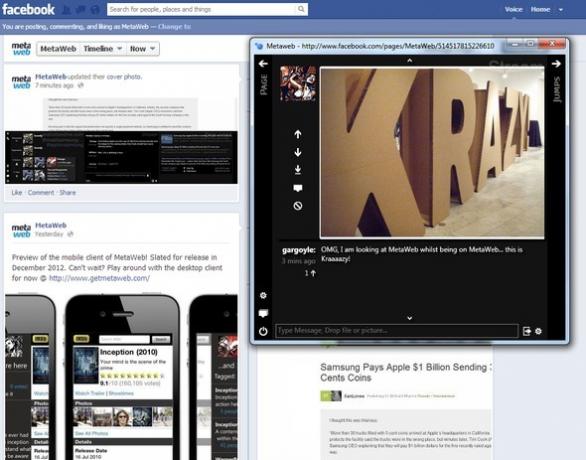
Task: Downvote the post with down arrow
Action: 297,152
